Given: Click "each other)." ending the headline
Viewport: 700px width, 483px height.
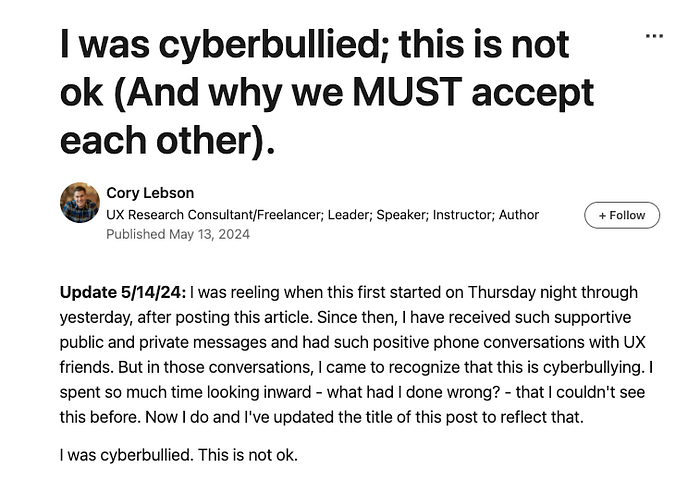Looking at the screenshot, I should (x=167, y=140).
